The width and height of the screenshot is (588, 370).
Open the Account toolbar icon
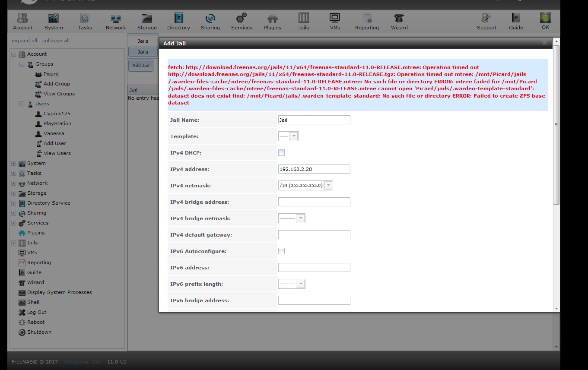point(22,22)
